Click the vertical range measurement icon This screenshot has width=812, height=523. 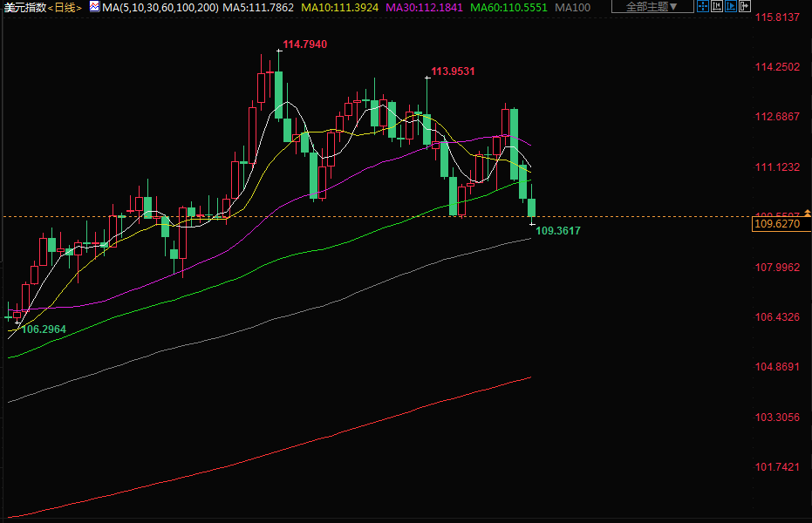(716, 6)
